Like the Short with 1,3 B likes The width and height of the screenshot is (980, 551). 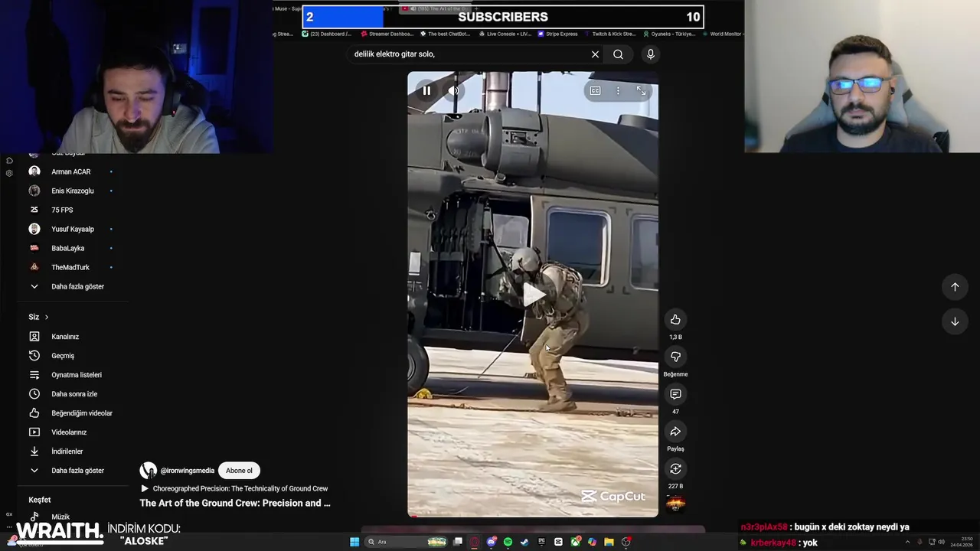675,320
